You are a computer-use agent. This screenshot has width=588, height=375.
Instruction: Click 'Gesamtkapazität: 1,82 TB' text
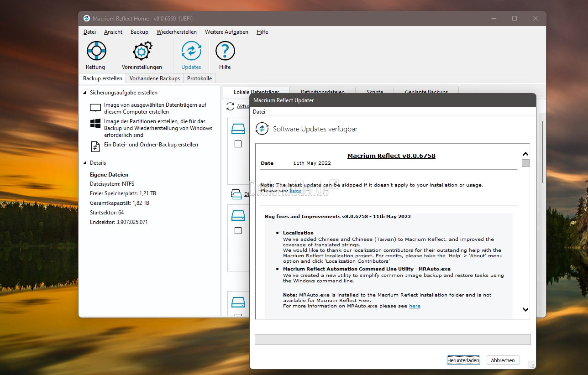(x=120, y=203)
